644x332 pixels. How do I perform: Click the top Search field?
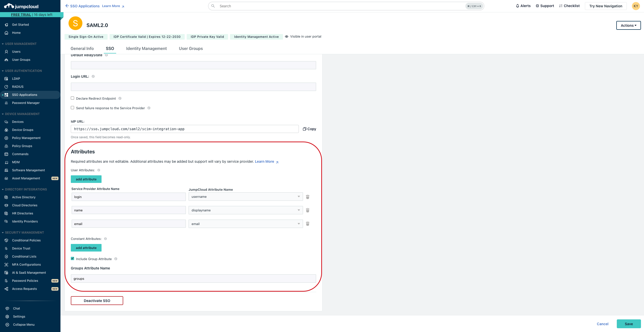[x=346, y=6]
